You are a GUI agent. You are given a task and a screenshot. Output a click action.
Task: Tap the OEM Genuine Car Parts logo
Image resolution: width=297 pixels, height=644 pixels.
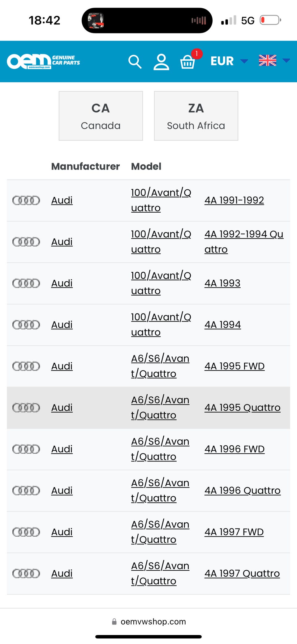tap(43, 61)
